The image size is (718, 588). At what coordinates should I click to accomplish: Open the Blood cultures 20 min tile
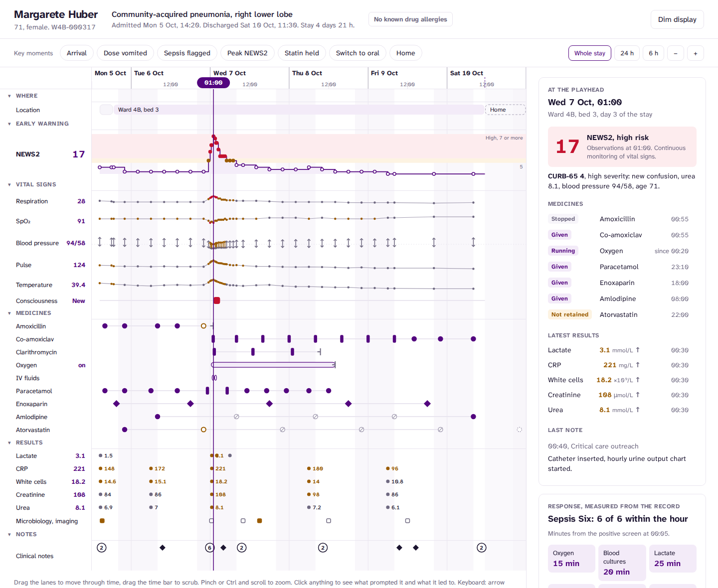[622, 563]
